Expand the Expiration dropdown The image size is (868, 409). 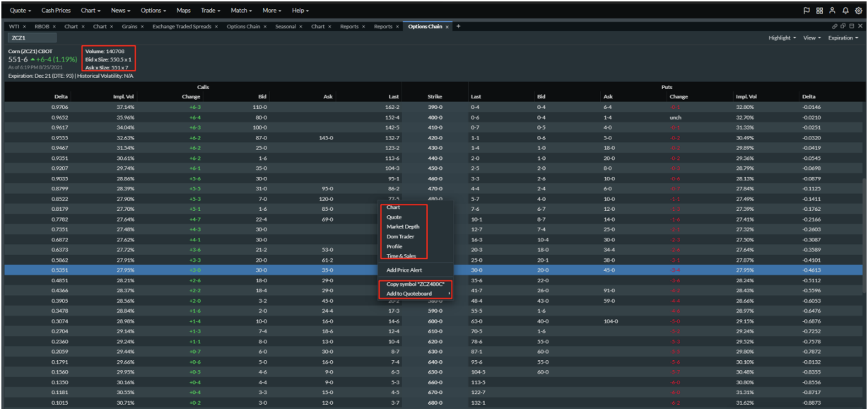(842, 37)
